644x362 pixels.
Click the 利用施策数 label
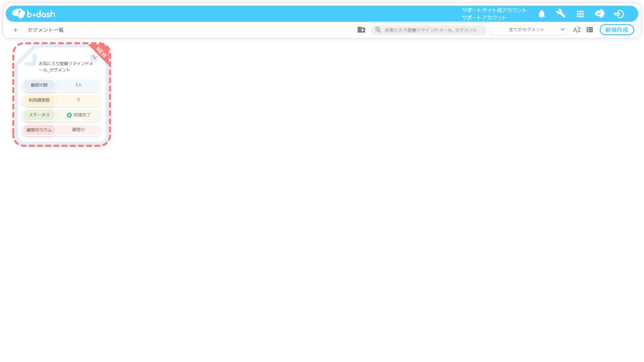pos(39,100)
